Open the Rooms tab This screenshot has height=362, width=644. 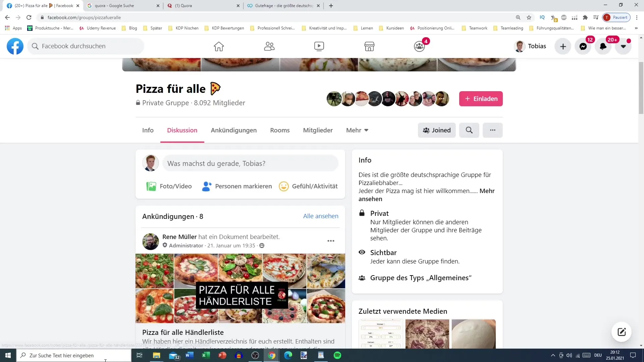tap(280, 130)
